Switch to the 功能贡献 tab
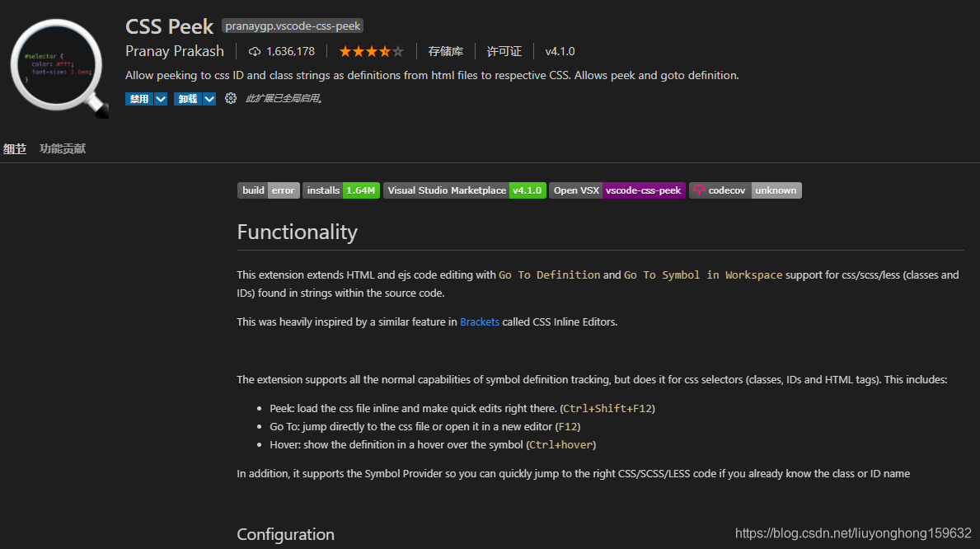 tap(63, 149)
